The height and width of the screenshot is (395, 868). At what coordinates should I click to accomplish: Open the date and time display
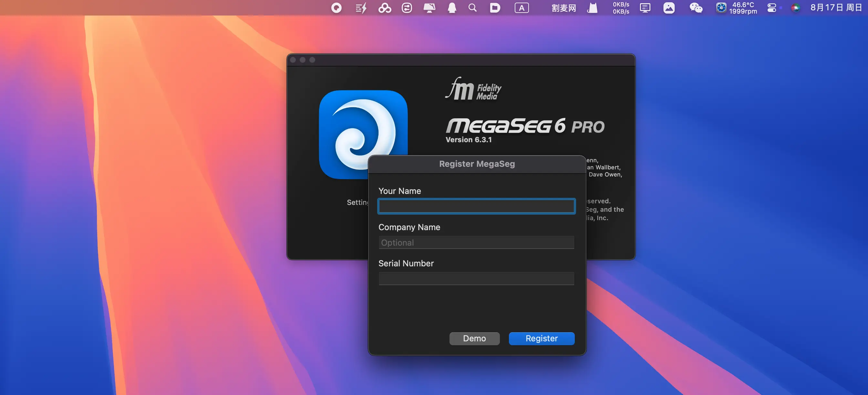tap(836, 8)
